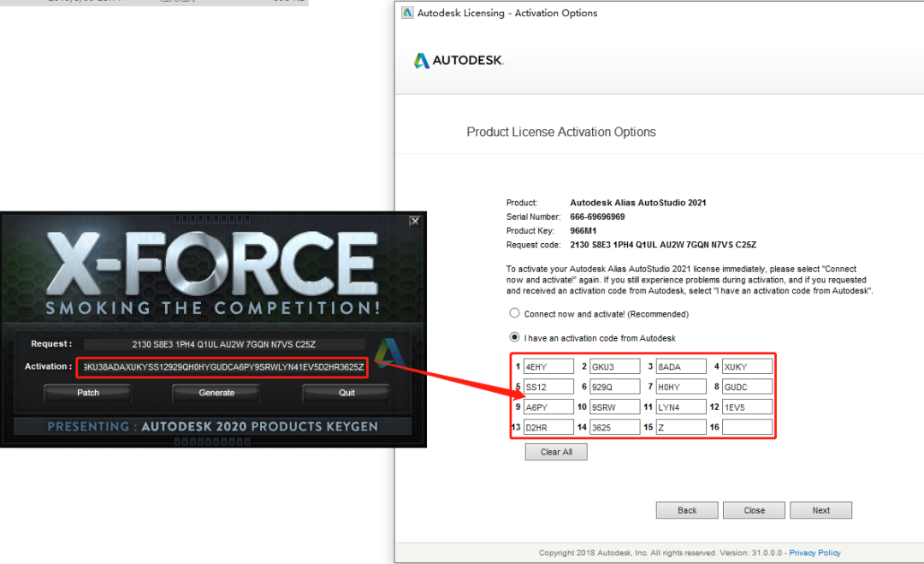Click activation field 1 containing 4EHY
The height and width of the screenshot is (564, 924).
pyautogui.click(x=548, y=366)
